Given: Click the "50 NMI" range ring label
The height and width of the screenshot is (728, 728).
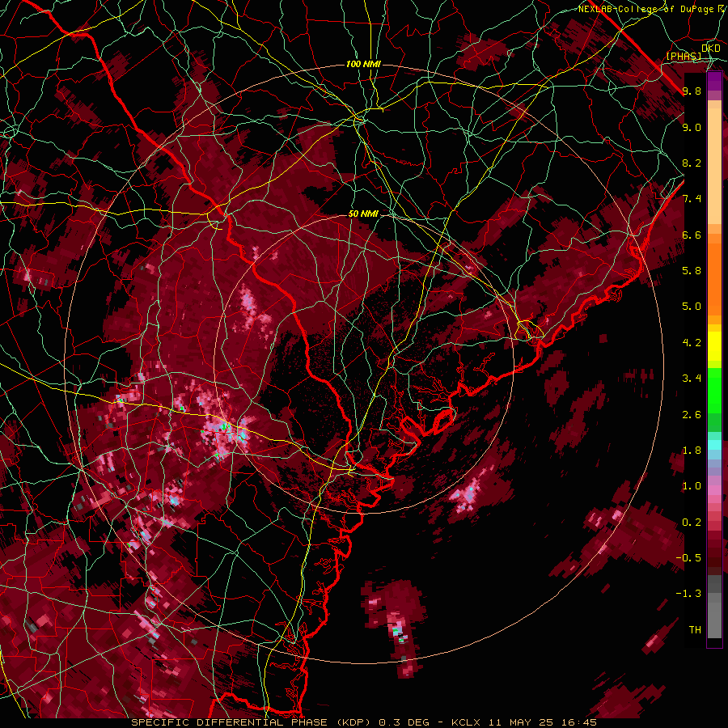Looking at the screenshot, I should (x=363, y=214).
